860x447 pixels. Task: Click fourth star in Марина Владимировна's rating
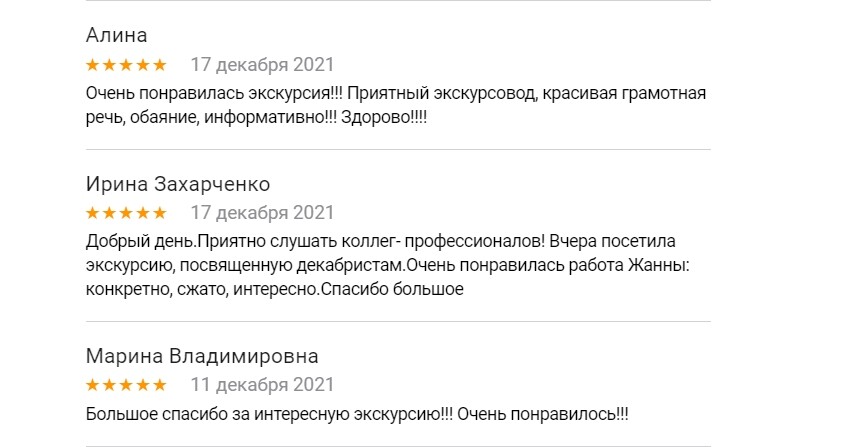click(x=143, y=385)
